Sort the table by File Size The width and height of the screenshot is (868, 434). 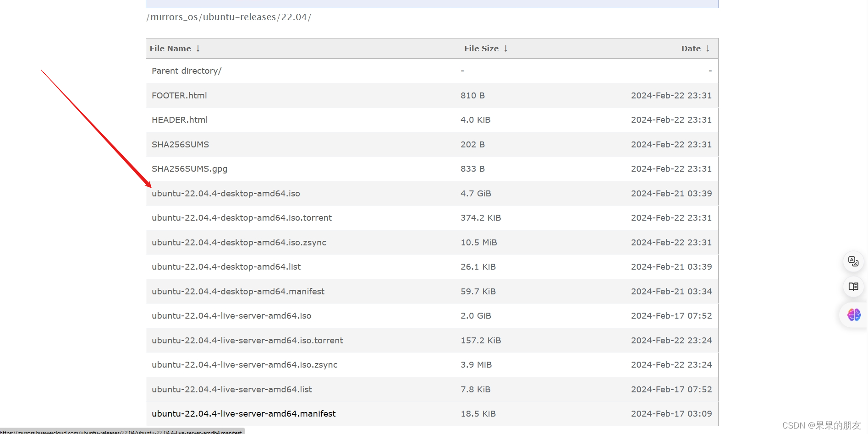click(x=485, y=48)
